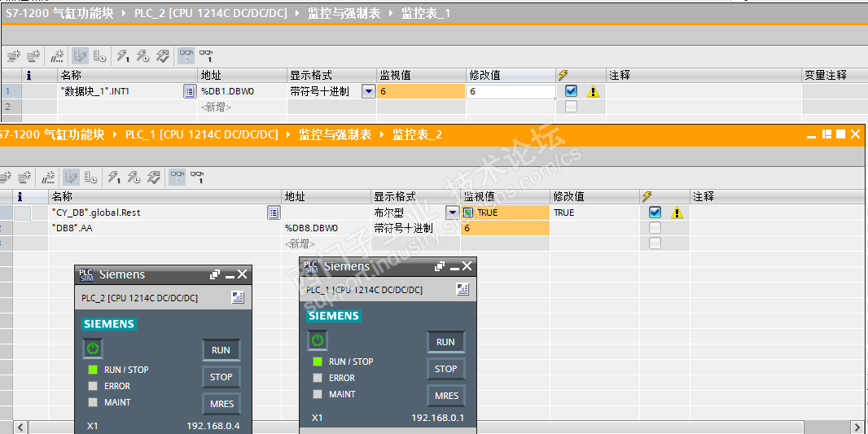Toggle modify checkbox in 监控表_2 新增 row
This screenshot has width=868, height=434.
[655, 243]
